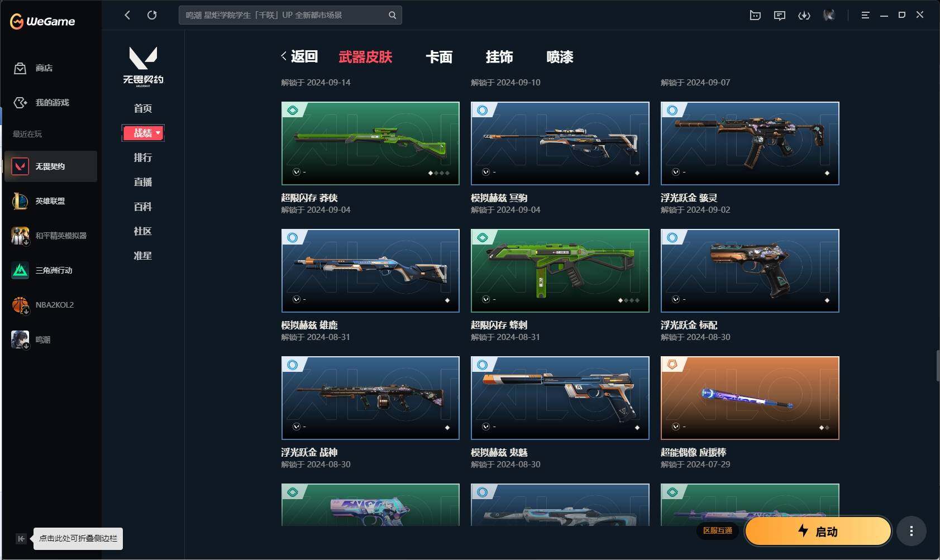The height and width of the screenshot is (560, 940).
Task: Switch to the 武器皮肤 tab
Action: [365, 57]
